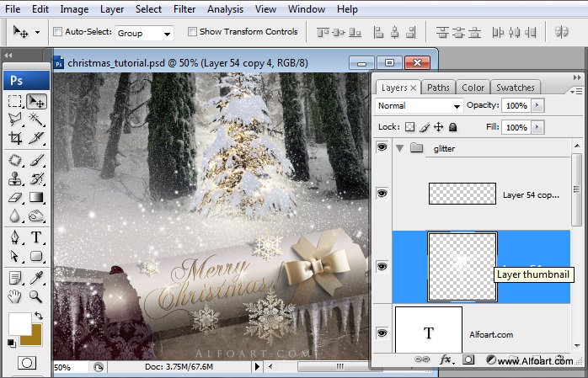The image size is (588, 378).
Task: Select the Gradient tool
Action: [36, 198]
